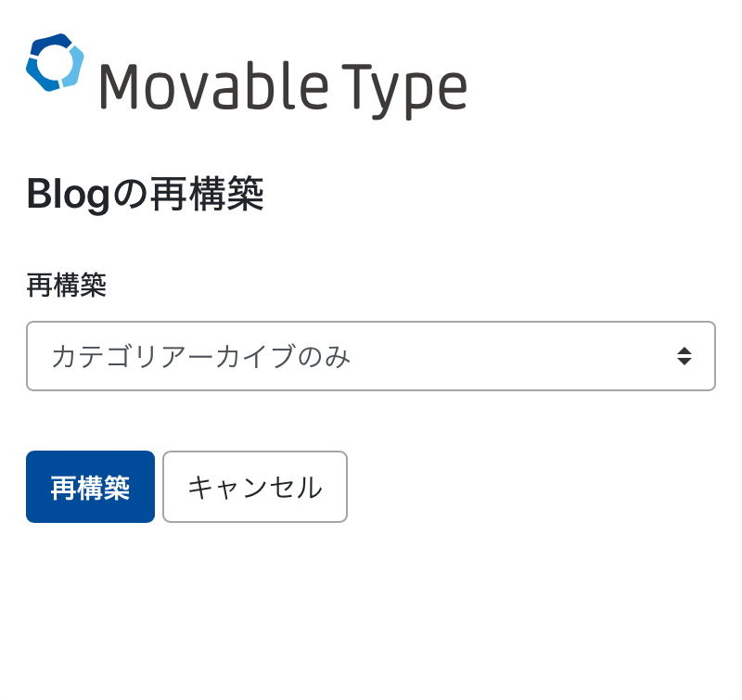Cancel the blog rebuild dialog
Screen dimensions: 742x700
[x=255, y=487]
